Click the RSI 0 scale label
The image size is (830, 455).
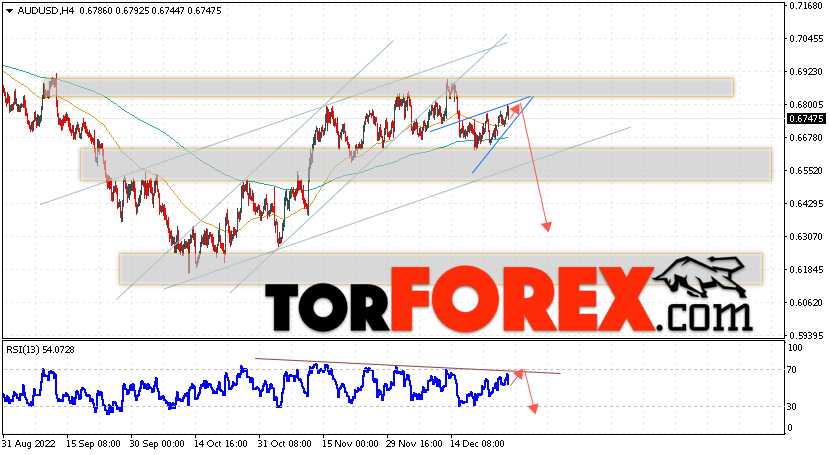click(x=790, y=427)
